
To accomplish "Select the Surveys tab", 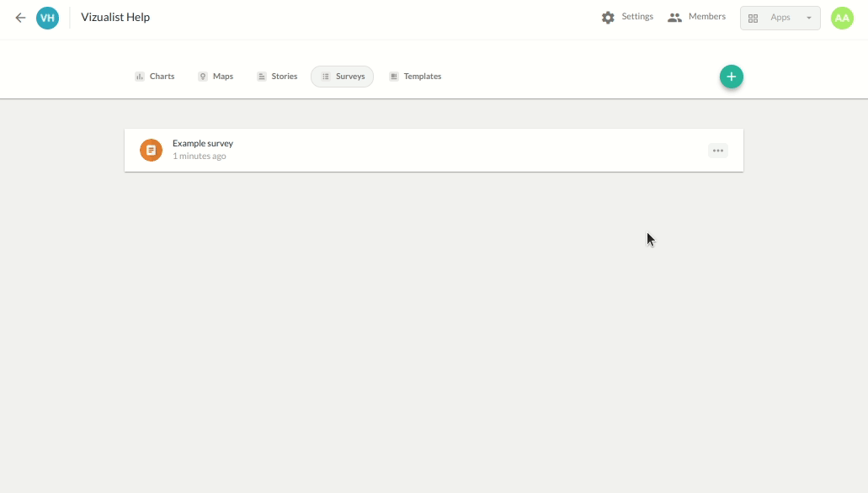I will 343,77.
